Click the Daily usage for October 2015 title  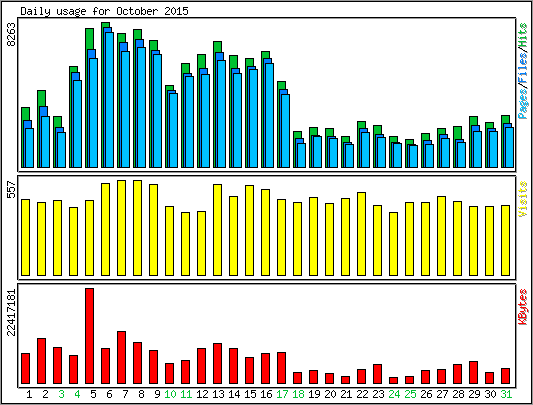pos(104,11)
